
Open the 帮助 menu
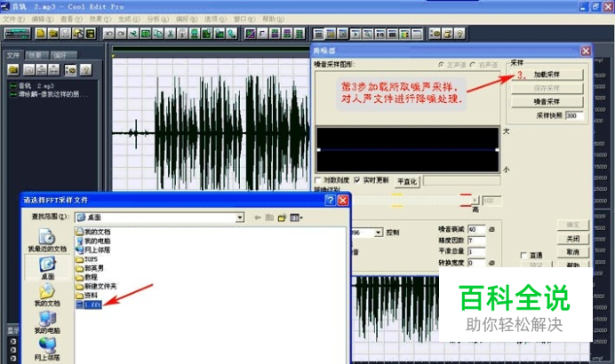point(273,19)
